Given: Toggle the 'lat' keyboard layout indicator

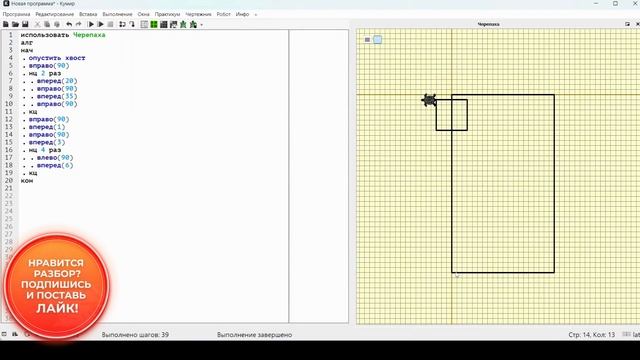Looking at the screenshot, I should [632, 335].
